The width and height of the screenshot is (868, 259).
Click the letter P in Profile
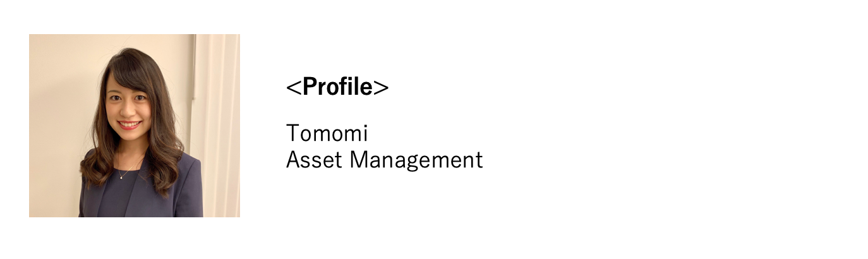click(310, 87)
